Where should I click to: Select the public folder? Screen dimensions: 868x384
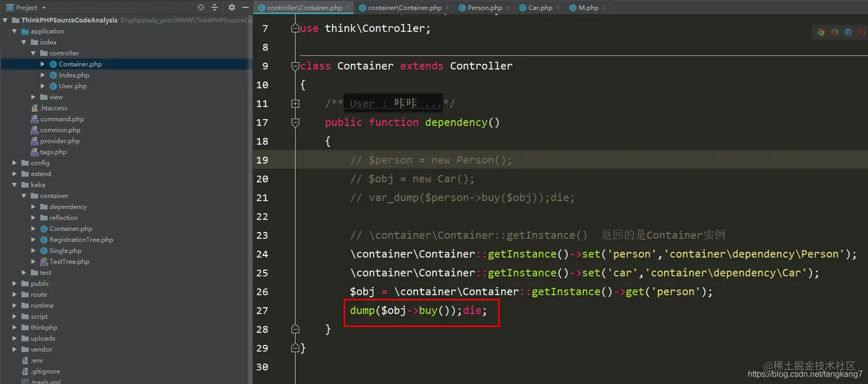(x=40, y=284)
